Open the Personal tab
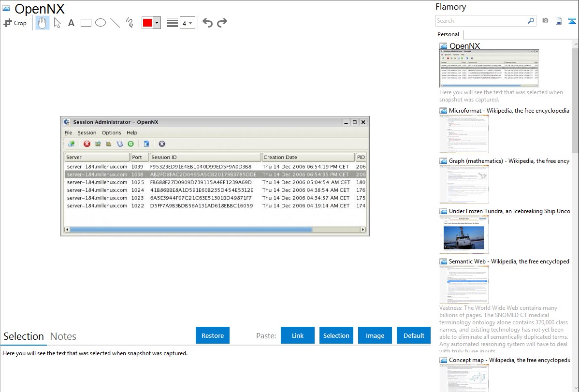The image size is (579, 392). tap(448, 34)
